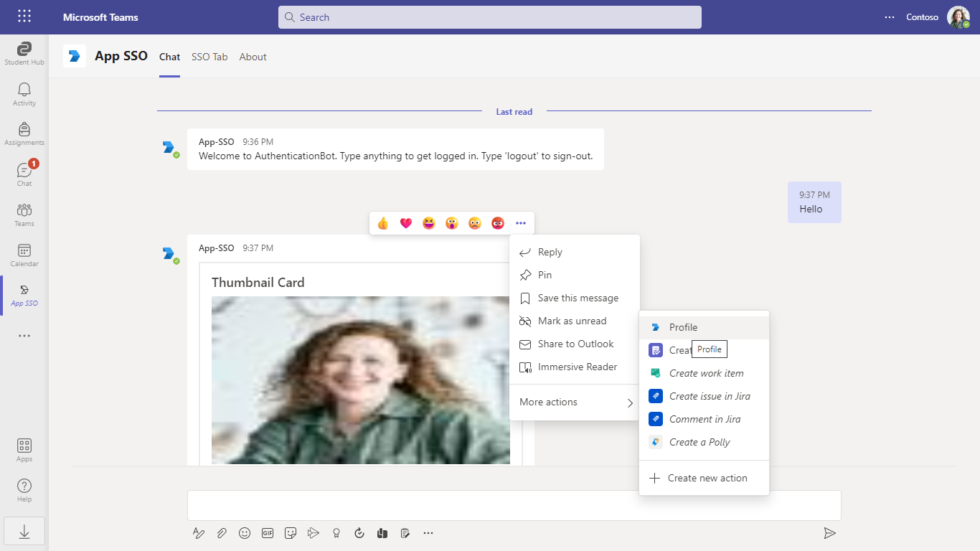This screenshot has width=980, height=551.
Task: Open the Teams section in sidebar
Action: pyautogui.click(x=24, y=215)
